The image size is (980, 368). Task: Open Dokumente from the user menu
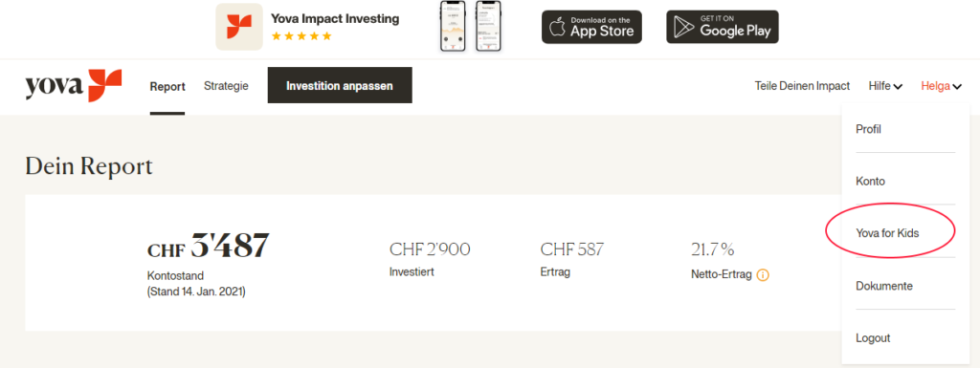click(905, 286)
